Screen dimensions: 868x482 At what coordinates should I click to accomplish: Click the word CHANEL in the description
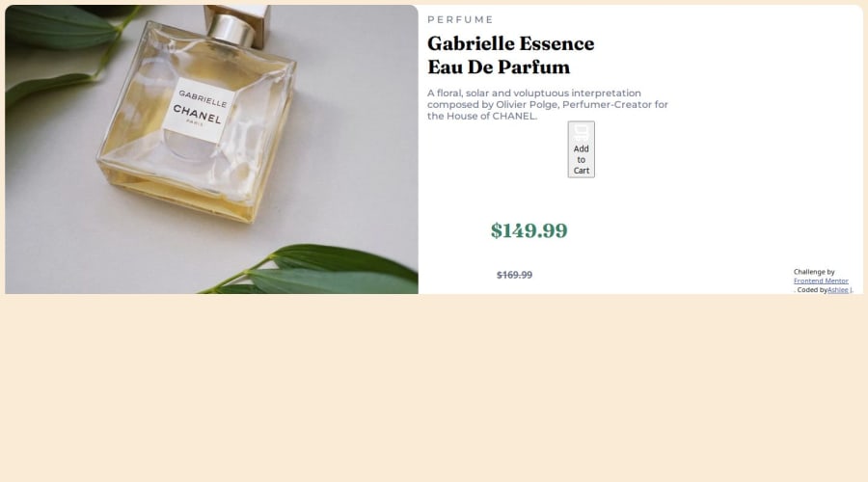(x=513, y=116)
